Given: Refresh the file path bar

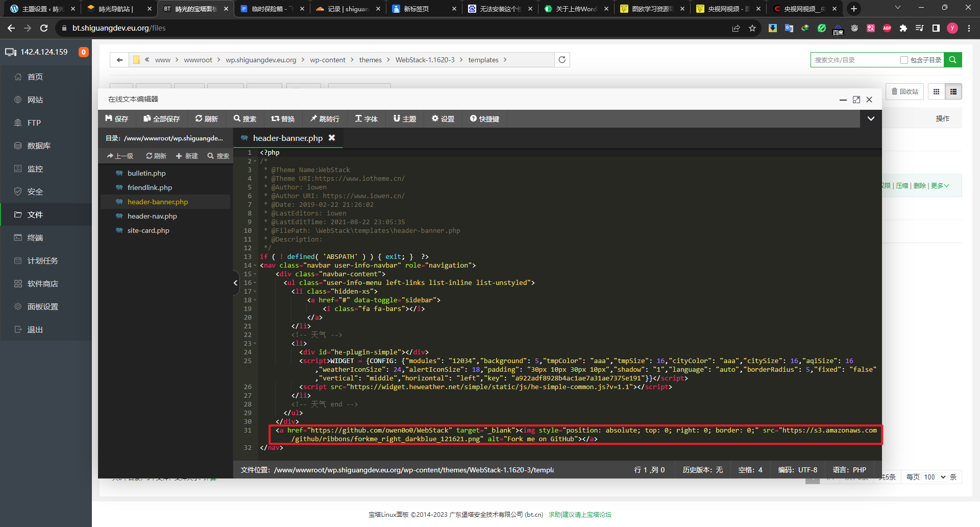Looking at the screenshot, I should click(562, 60).
